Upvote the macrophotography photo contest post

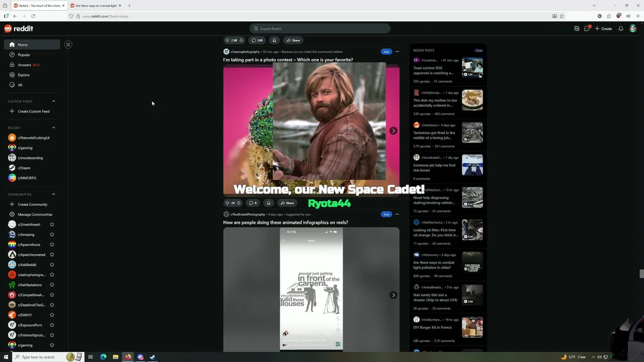tap(227, 203)
